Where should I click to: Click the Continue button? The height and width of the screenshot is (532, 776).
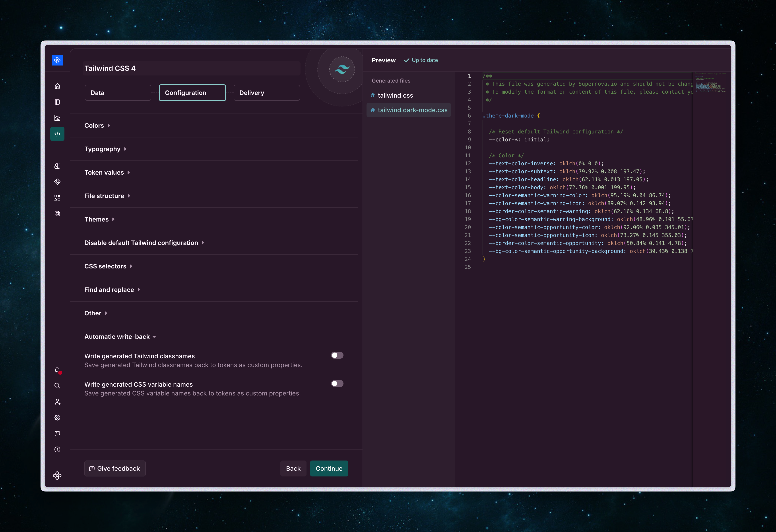[329, 468]
